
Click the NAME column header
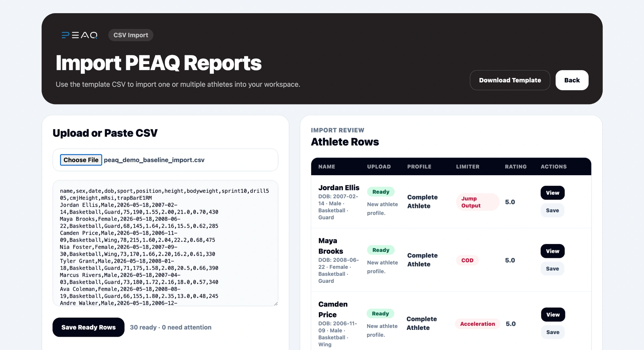coord(327,167)
